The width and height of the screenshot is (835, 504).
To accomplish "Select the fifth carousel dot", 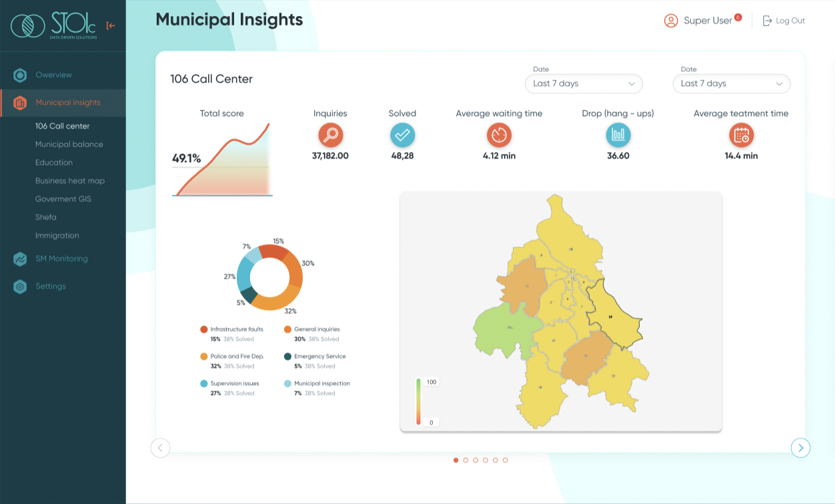I will [495, 460].
